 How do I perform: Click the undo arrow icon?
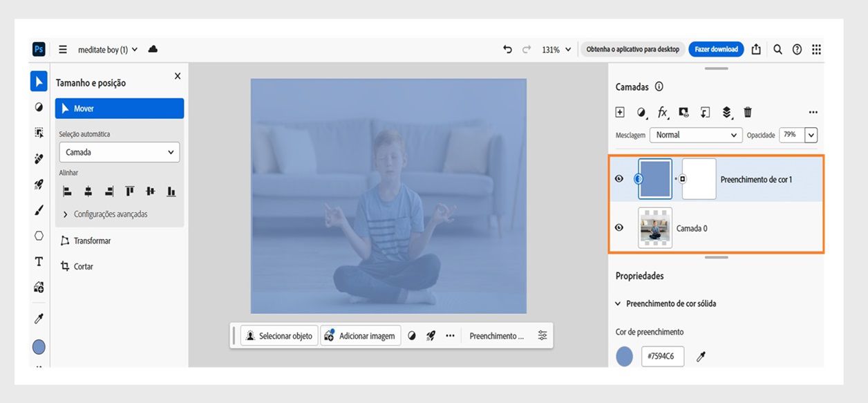coord(507,49)
